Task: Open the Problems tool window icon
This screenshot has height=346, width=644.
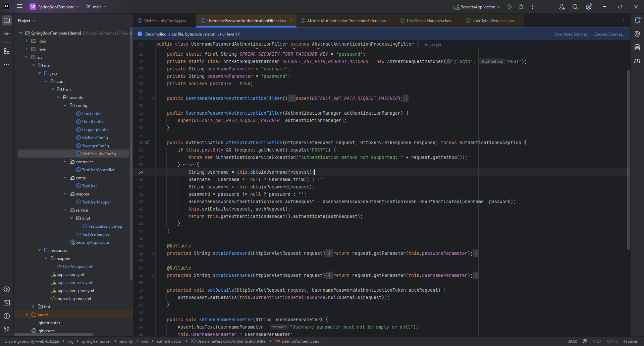Action: (7, 316)
